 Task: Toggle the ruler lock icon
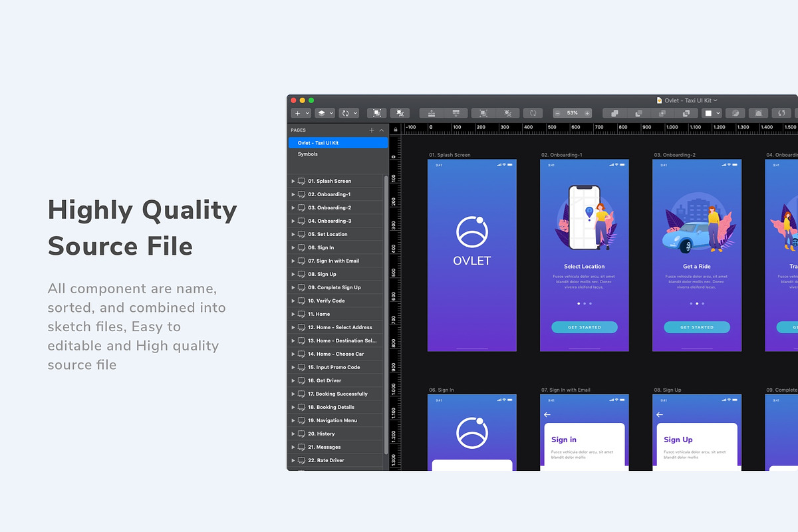(x=396, y=130)
